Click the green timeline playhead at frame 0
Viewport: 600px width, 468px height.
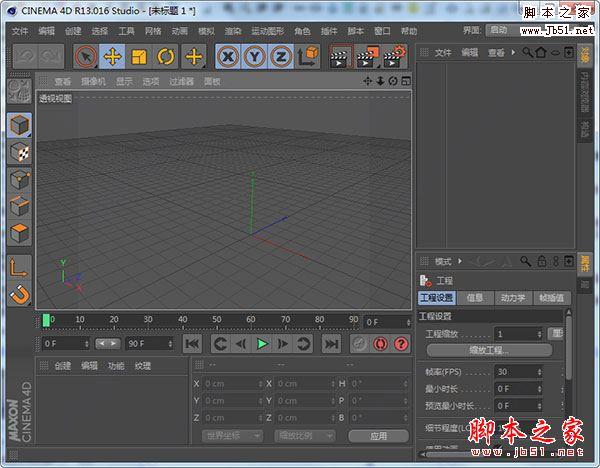coord(46,321)
